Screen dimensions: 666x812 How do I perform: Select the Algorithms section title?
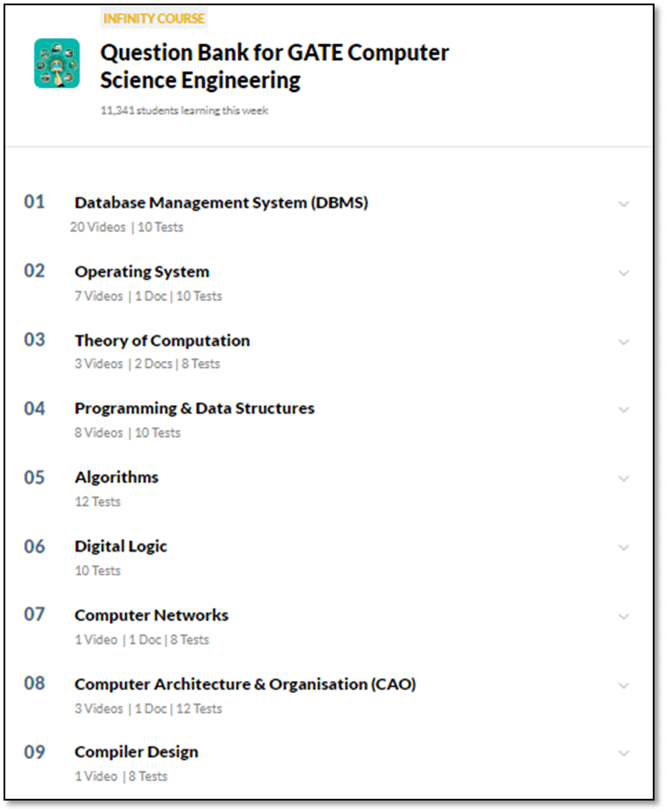tap(117, 477)
